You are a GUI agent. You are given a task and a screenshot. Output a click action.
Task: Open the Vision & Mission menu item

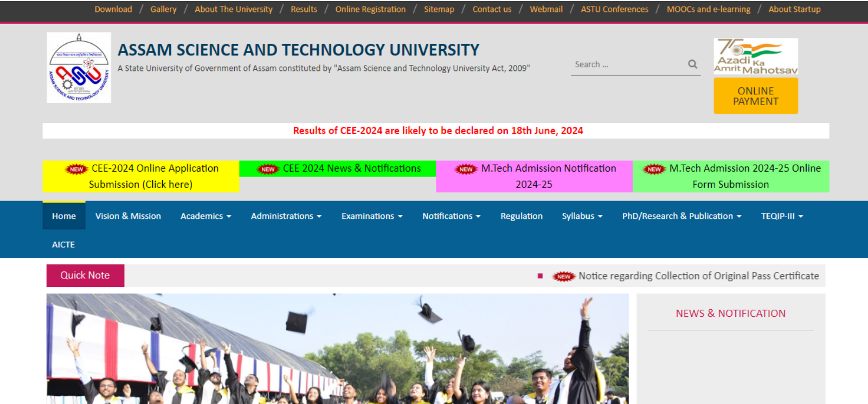(x=128, y=216)
